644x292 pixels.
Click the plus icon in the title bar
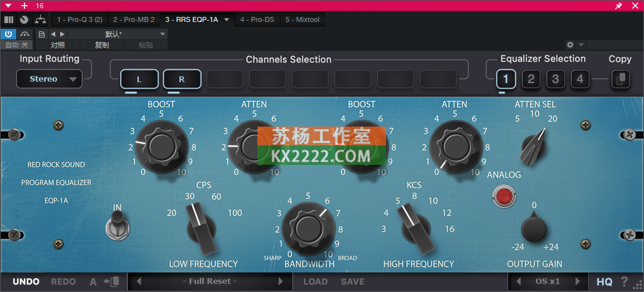click(24, 6)
